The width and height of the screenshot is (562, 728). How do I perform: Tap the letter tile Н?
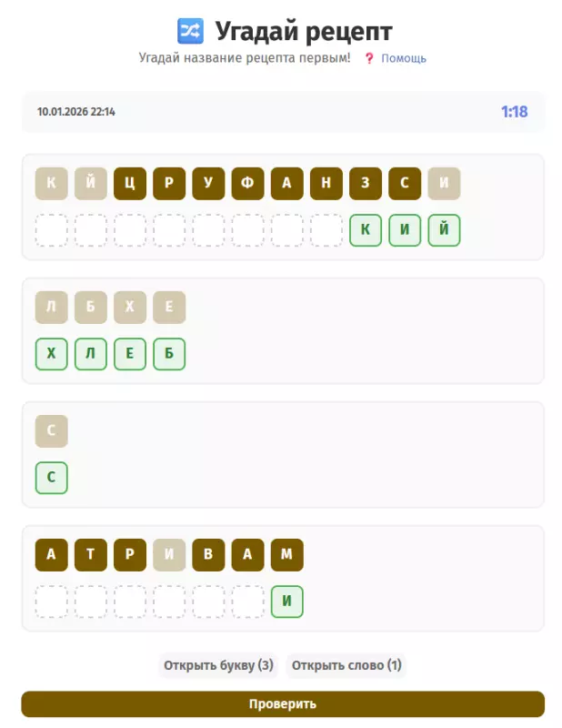click(326, 184)
